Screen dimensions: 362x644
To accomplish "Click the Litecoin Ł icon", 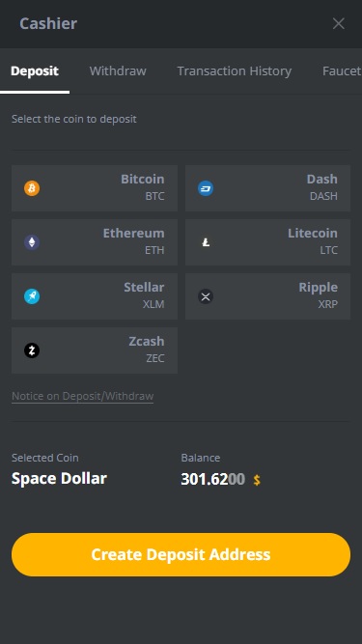I will 206,242.
